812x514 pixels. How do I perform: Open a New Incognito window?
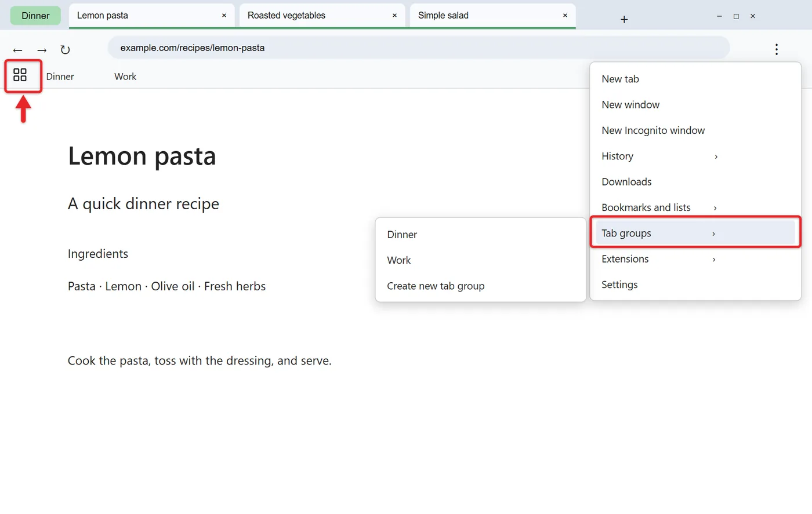pos(695,130)
